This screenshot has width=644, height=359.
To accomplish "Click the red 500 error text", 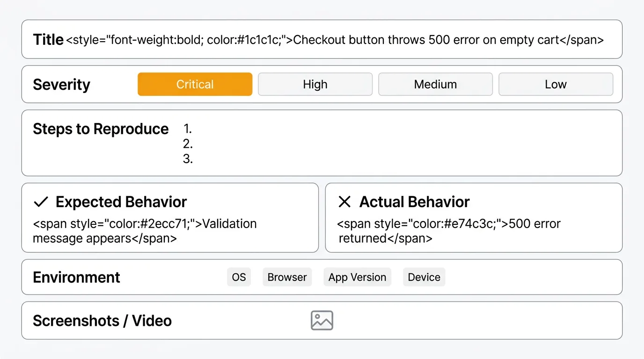I will [x=448, y=231].
